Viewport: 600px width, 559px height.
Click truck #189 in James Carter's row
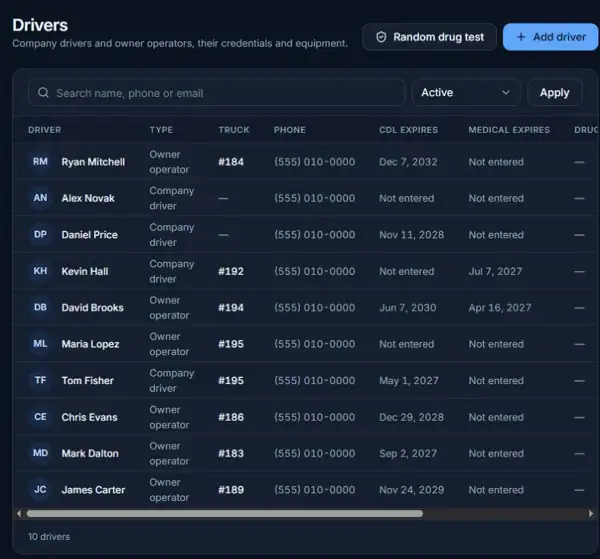pyautogui.click(x=231, y=490)
